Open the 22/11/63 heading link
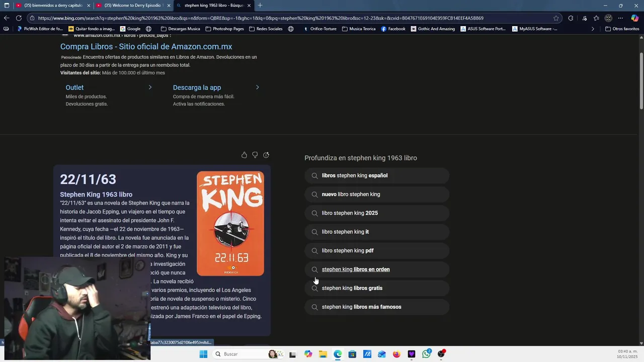644x362 pixels. pos(88,179)
